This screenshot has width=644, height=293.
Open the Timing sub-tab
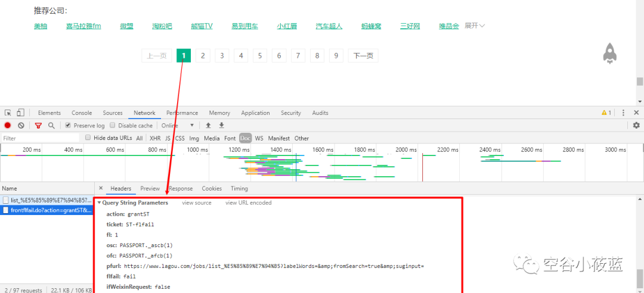point(239,189)
